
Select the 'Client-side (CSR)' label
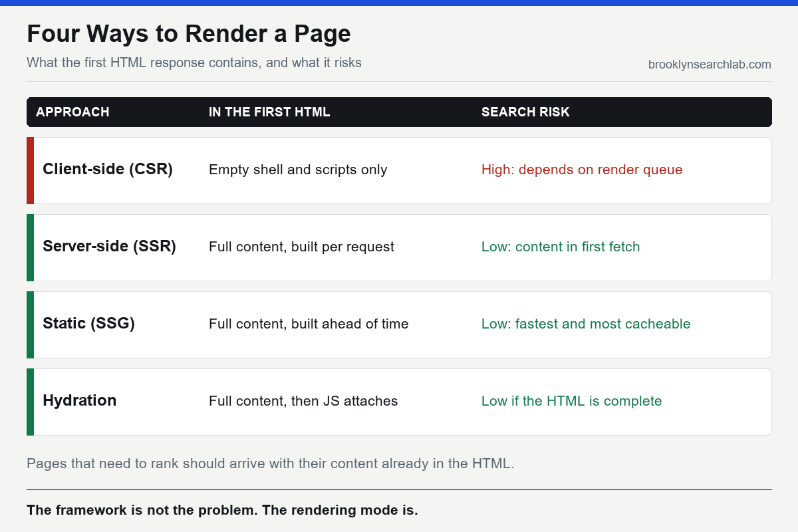click(x=108, y=170)
